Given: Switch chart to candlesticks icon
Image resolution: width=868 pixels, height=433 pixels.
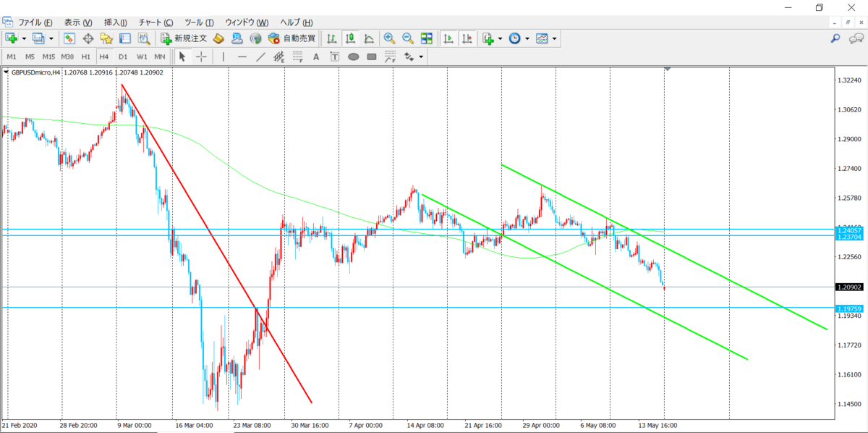Looking at the screenshot, I should [x=350, y=38].
